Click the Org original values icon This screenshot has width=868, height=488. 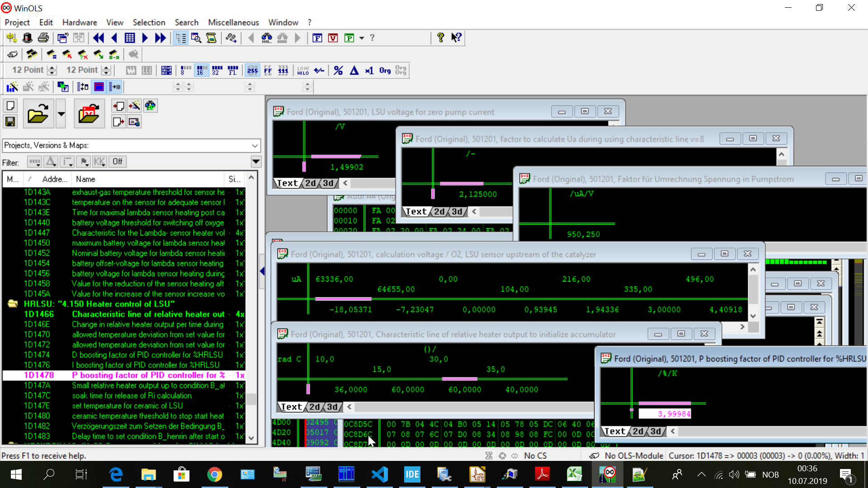[385, 70]
